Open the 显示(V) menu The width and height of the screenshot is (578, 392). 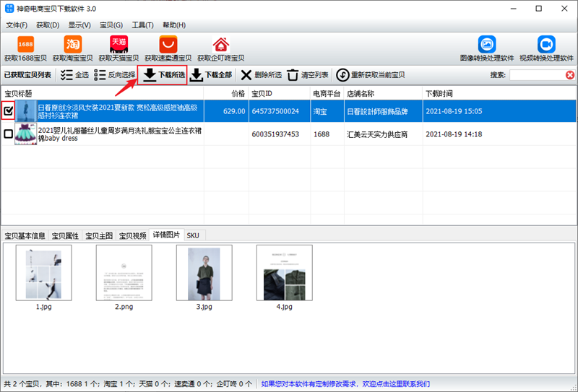79,25
